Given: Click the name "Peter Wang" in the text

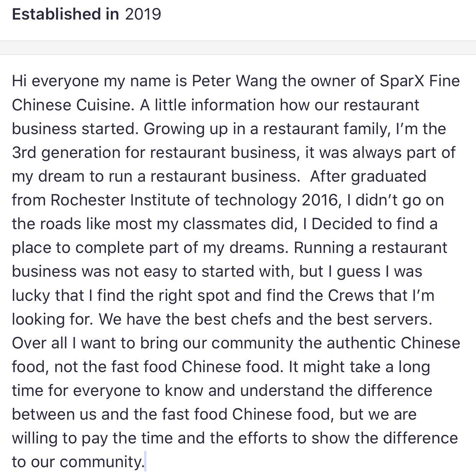Looking at the screenshot, I should (x=234, y=81).
